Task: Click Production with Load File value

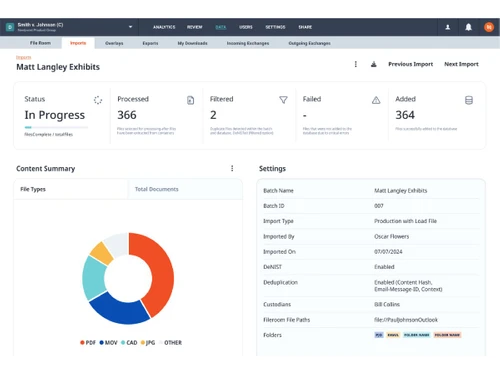Action: pyautogui.click(x=405, y=221)
